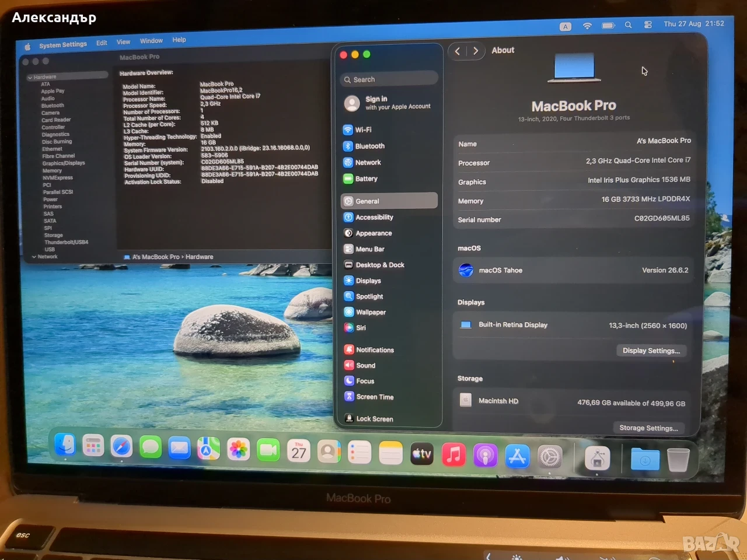Sign in with your Apple Account
This screenshot has width=747, height=560.
(389, 103)
